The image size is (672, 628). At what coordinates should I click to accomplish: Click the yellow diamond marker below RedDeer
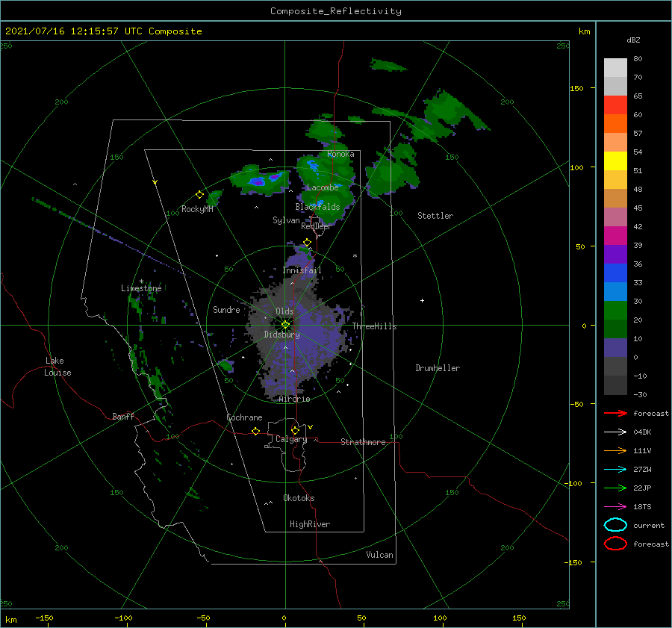307,243
